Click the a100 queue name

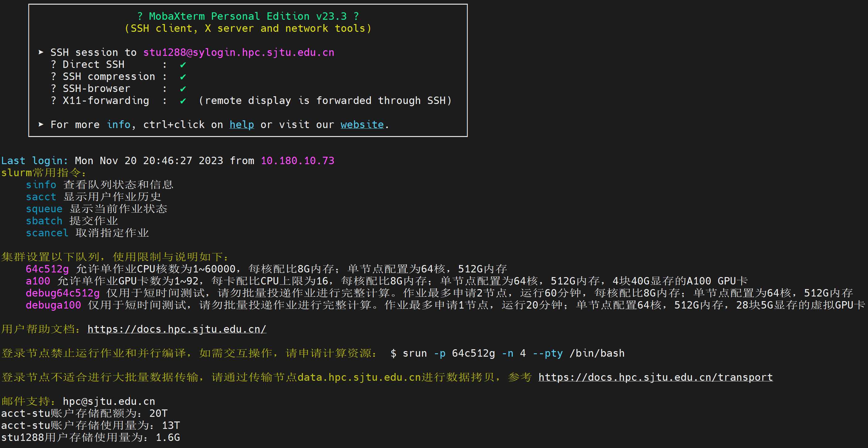point(38,281)
